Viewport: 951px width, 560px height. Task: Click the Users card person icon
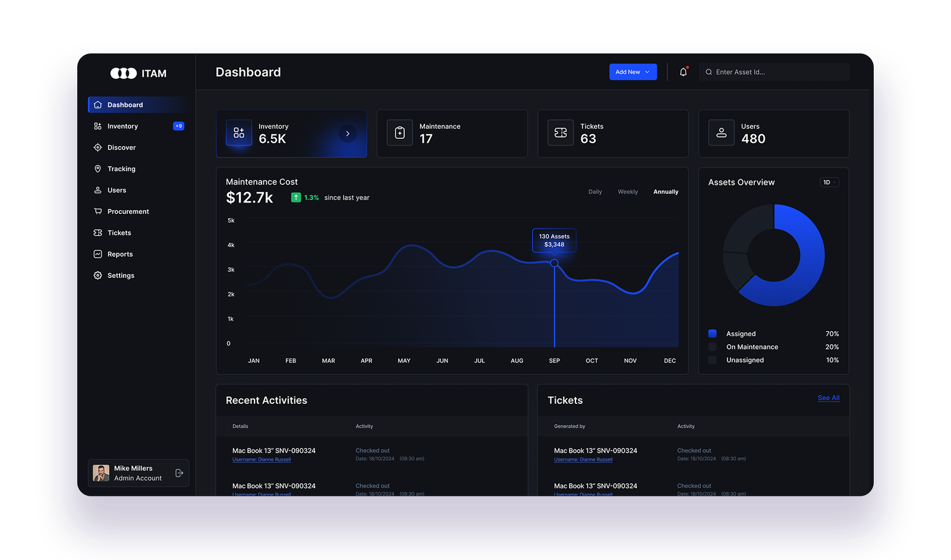click(x=722, y=133)
